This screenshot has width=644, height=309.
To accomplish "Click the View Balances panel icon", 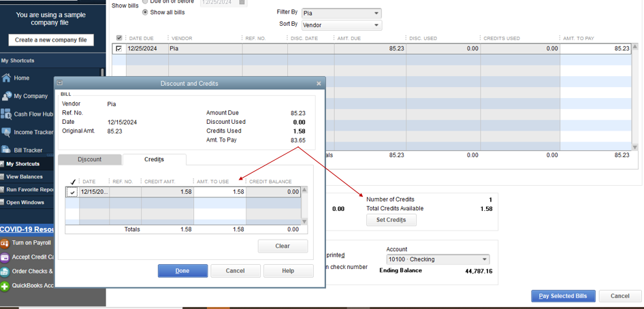I will [2, 177].
